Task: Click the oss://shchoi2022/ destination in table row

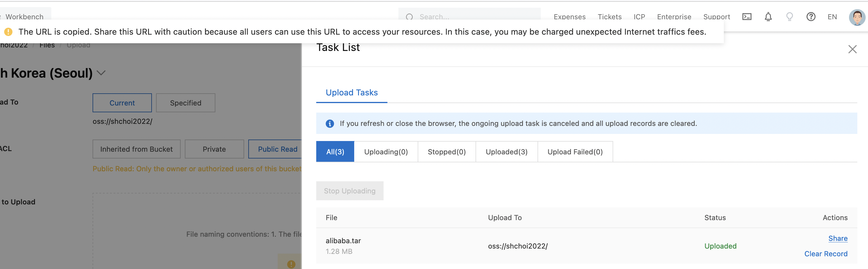Action: (x=518, y=246)
